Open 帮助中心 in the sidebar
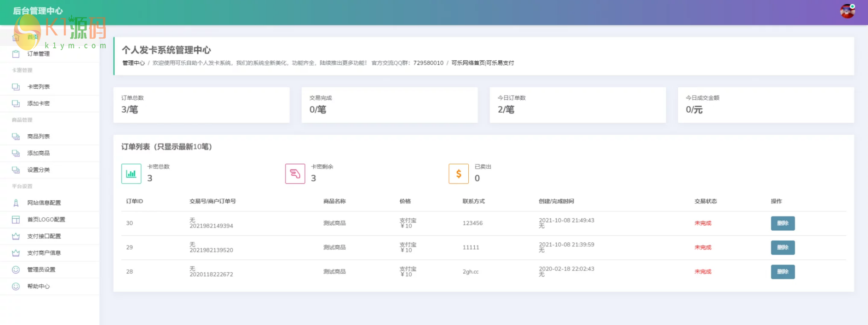Image resolution: width=868 pixels, height=325 pixels. tap(39, 286)
